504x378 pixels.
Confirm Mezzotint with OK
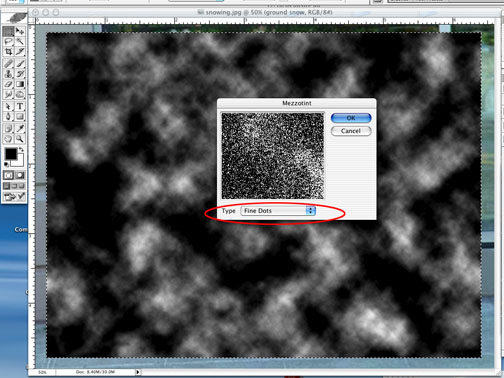click(351, 118)
